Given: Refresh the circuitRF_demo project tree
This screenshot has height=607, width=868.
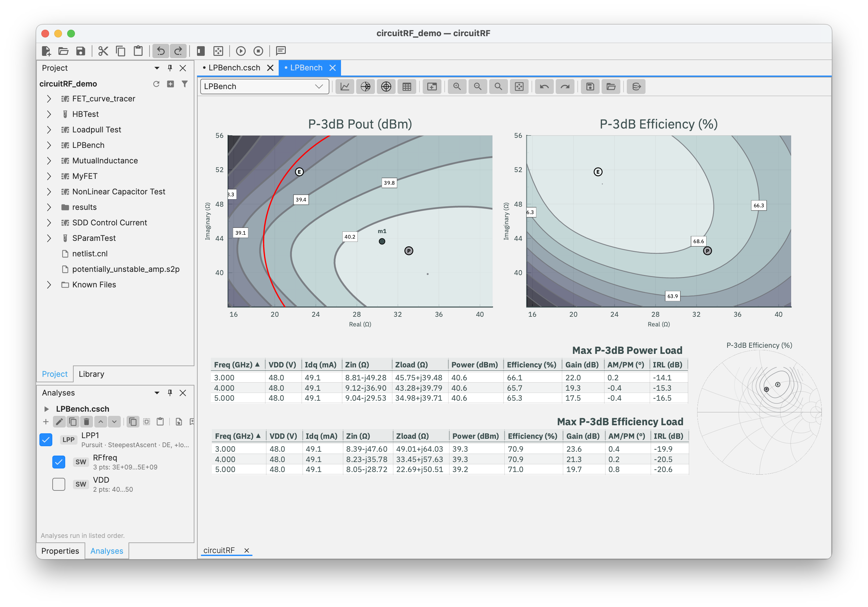Looking at the screenshot, I should coord(156,84).
